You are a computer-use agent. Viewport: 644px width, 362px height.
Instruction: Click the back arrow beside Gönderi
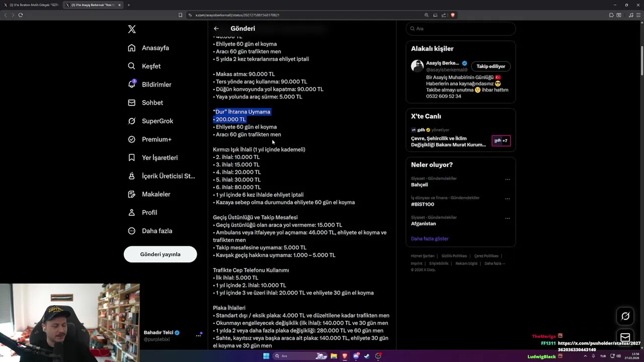point(216,29)
